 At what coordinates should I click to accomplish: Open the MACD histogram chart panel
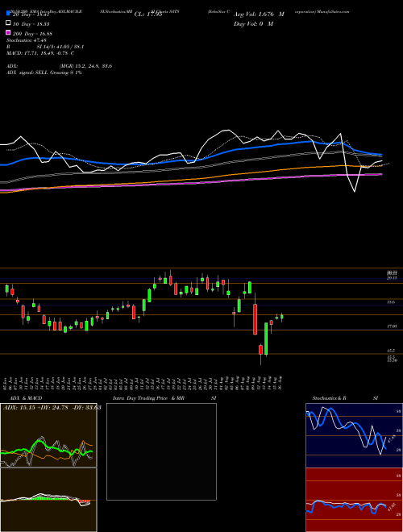(x=48, y=500)
